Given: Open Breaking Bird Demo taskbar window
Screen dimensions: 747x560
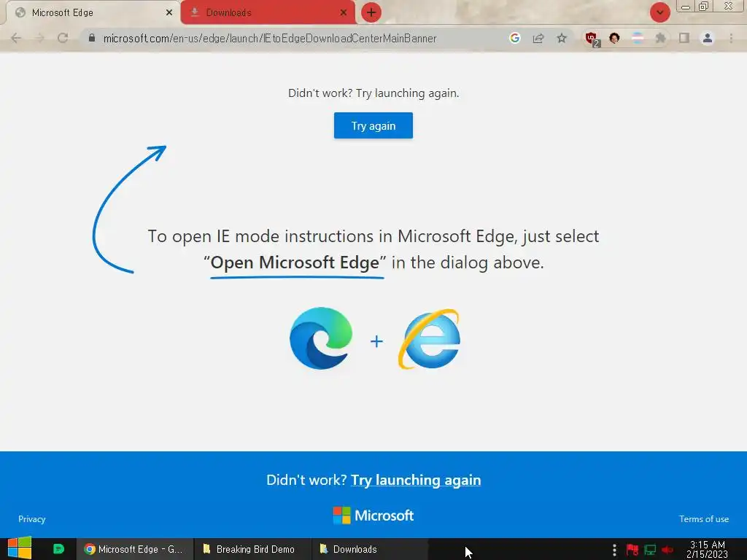Looking at the screenshot, I should tap(253, 549).
